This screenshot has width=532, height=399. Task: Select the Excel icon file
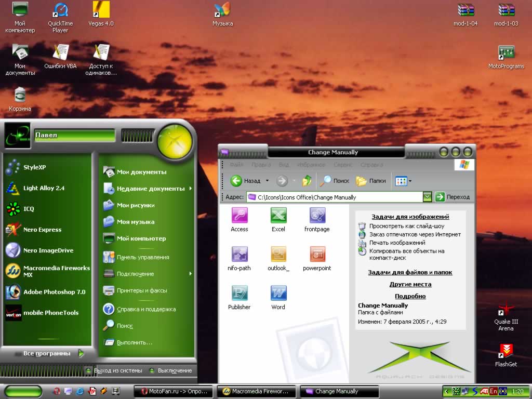coord(278,220)
